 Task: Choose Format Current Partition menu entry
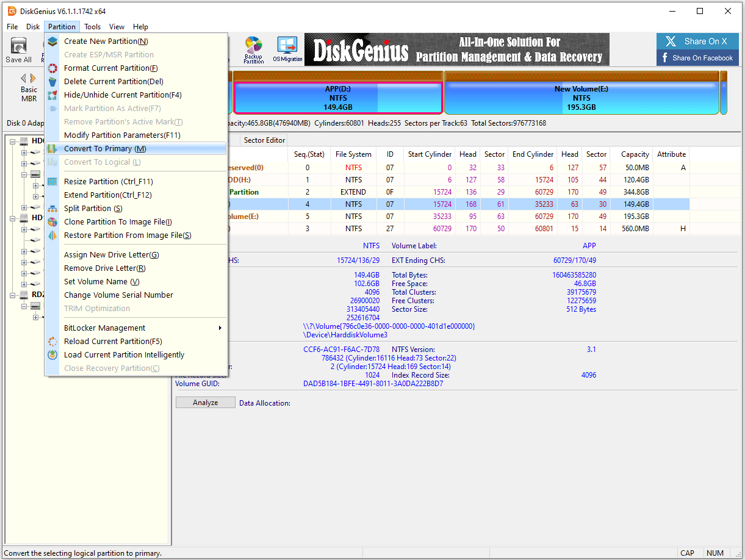point(135,68)
